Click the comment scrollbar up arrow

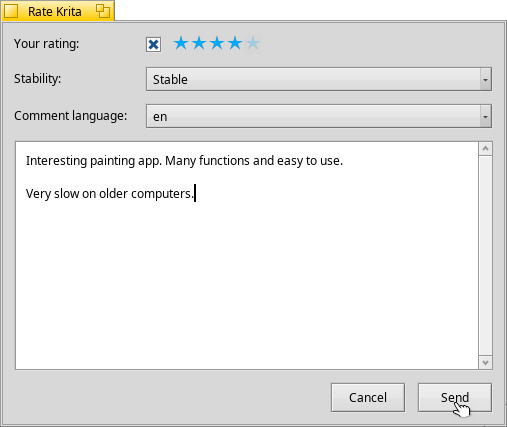485,148
